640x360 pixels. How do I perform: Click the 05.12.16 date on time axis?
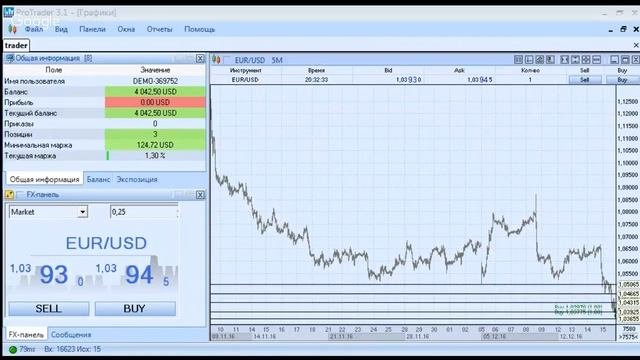[x=494, y=337]
